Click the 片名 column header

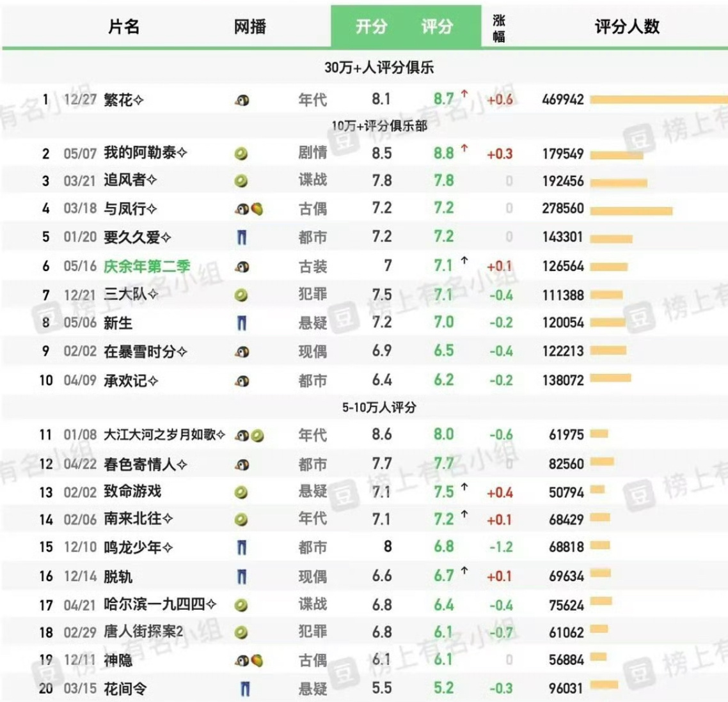pyautogui.click(x=123, y=26)
